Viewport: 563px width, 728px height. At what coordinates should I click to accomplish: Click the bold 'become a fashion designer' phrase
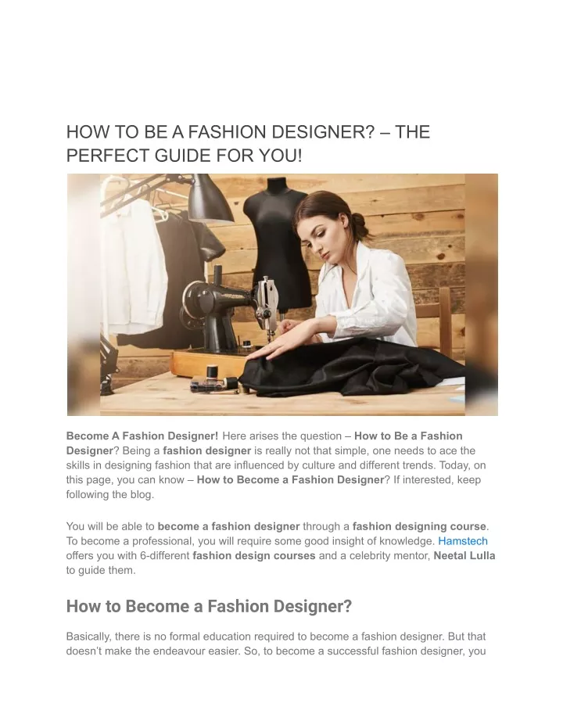point(229,526)
